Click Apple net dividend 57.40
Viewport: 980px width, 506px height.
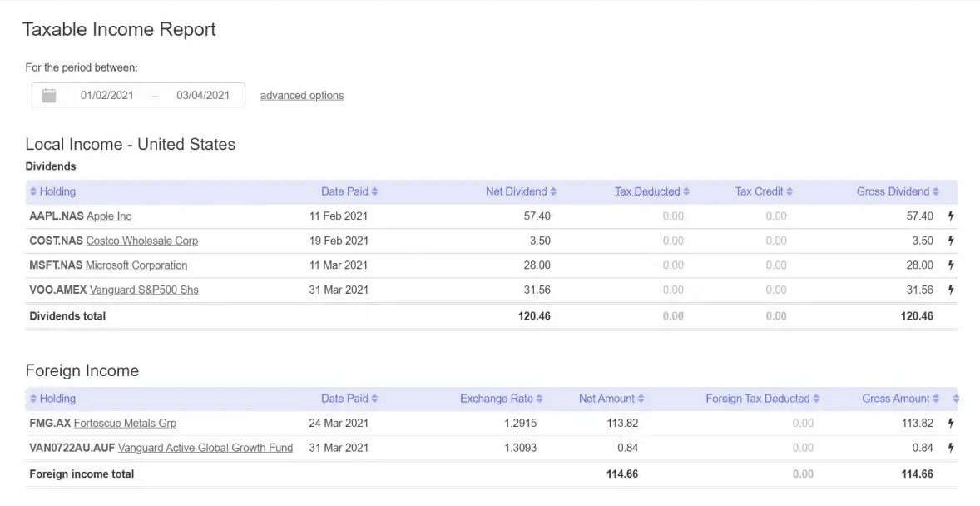click(x=537, y=216)
